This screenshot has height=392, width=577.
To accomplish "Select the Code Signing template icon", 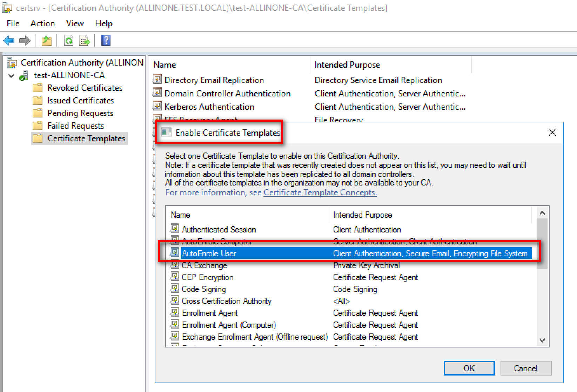I will [175, 289].
